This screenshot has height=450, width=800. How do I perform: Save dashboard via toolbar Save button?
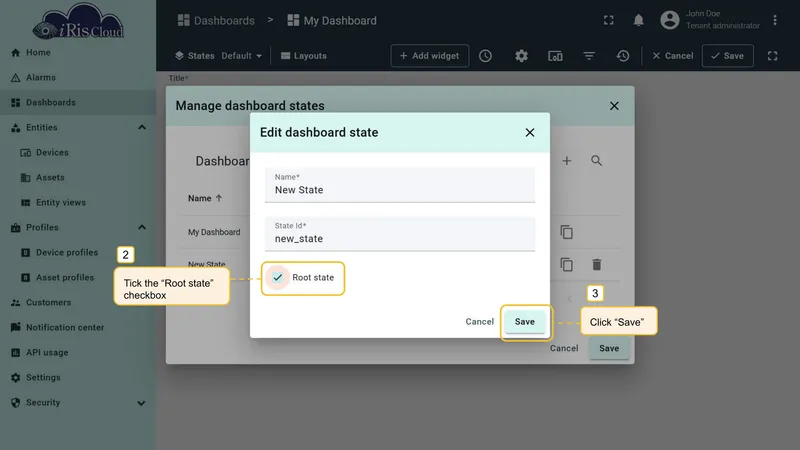(x=728, y=56)
